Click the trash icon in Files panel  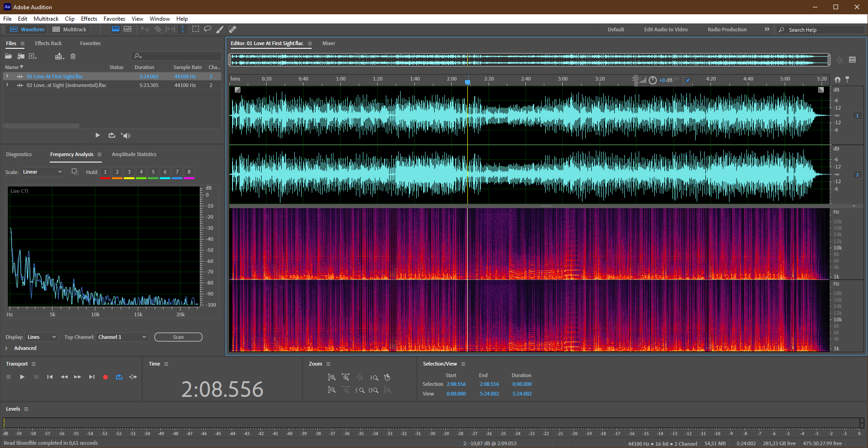coord(73,56)
